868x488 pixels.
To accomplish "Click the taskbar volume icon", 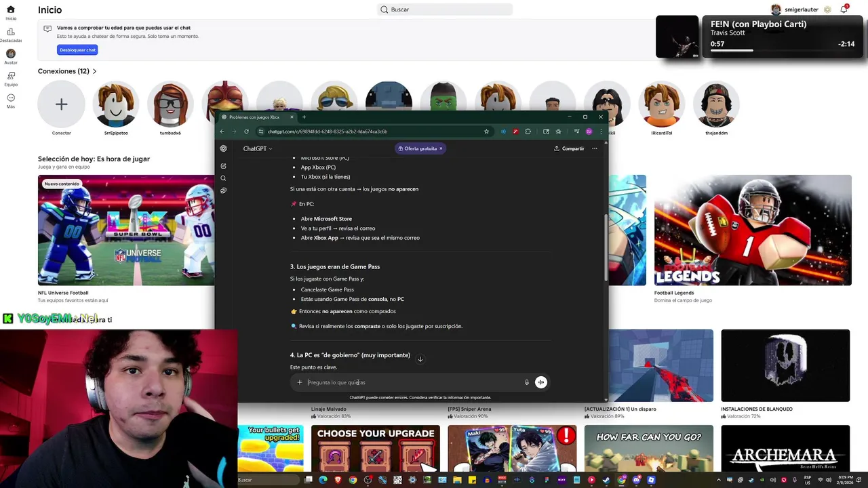I will (829, 480).
